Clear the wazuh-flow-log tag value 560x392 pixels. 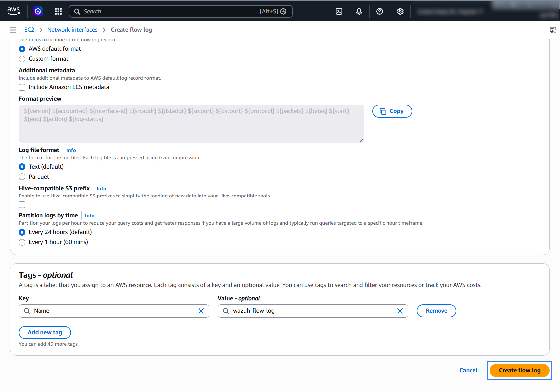pos(400,311)
